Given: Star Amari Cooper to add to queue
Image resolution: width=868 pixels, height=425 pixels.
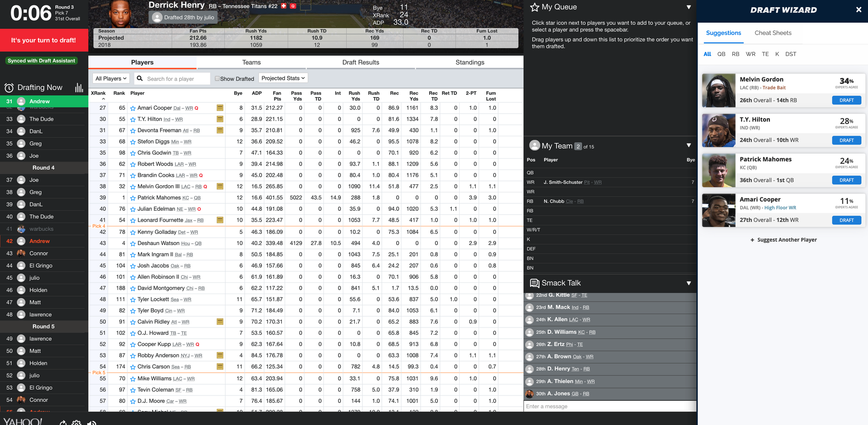Looking at the screenshot, I should 133,108.
